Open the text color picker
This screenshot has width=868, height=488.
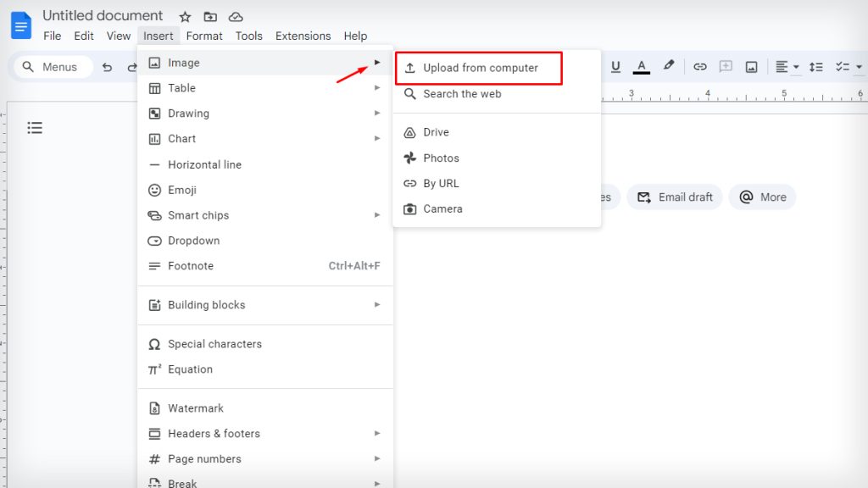[x=642, y=66]
